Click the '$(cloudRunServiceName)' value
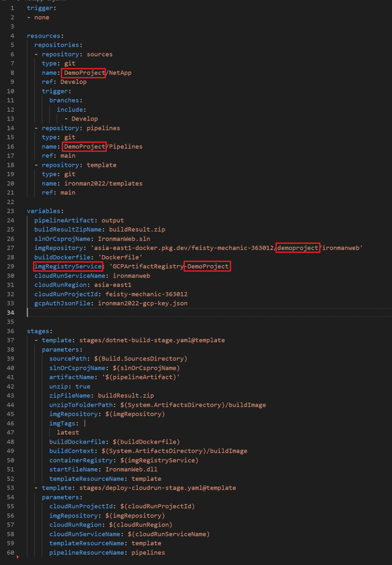392x565 pixels. point(168,534)
